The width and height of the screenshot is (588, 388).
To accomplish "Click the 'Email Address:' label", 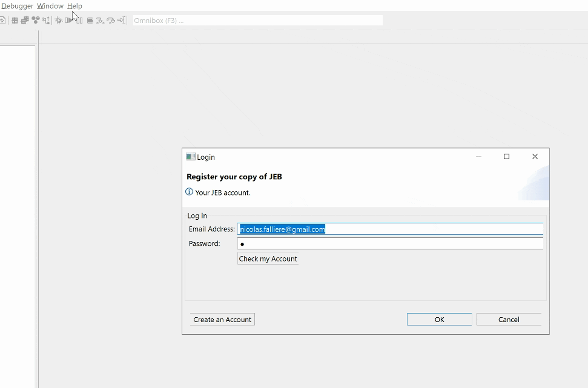I will point(212,229).
